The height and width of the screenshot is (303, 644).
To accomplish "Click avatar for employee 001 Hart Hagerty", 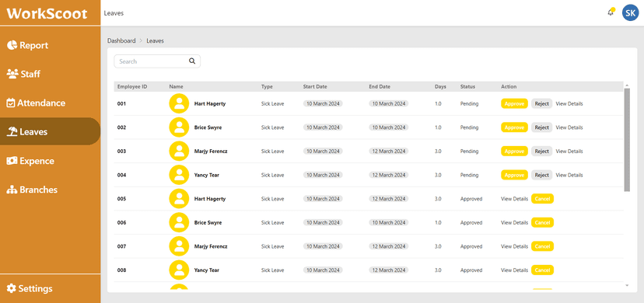I will tap(179, 104).
